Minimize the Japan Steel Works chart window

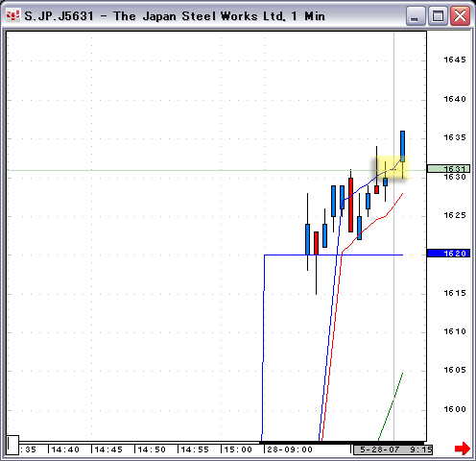coord(416,15)
